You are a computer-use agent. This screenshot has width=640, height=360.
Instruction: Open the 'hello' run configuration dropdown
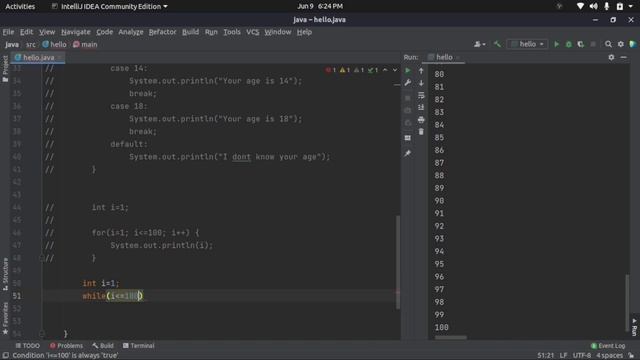point(527,44)
